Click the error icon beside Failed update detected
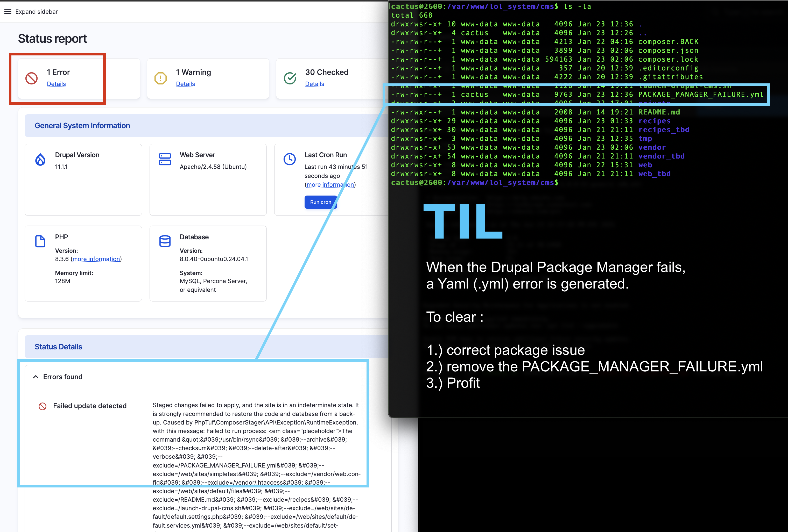Screen dimensions: 788x532 click(43, 406)
